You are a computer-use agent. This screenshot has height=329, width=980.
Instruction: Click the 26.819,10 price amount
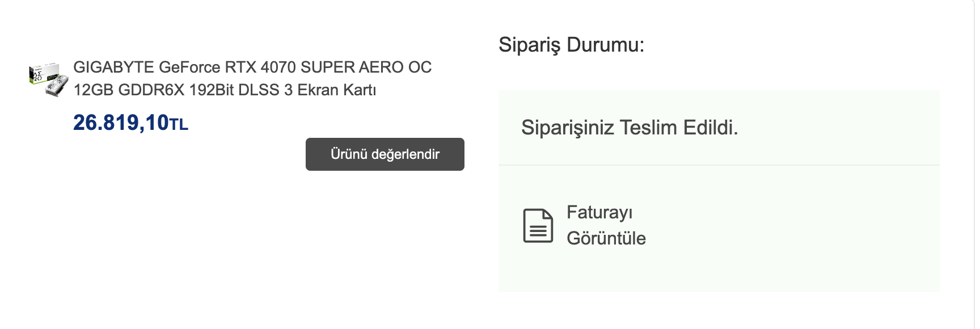[x=121, y=123]
